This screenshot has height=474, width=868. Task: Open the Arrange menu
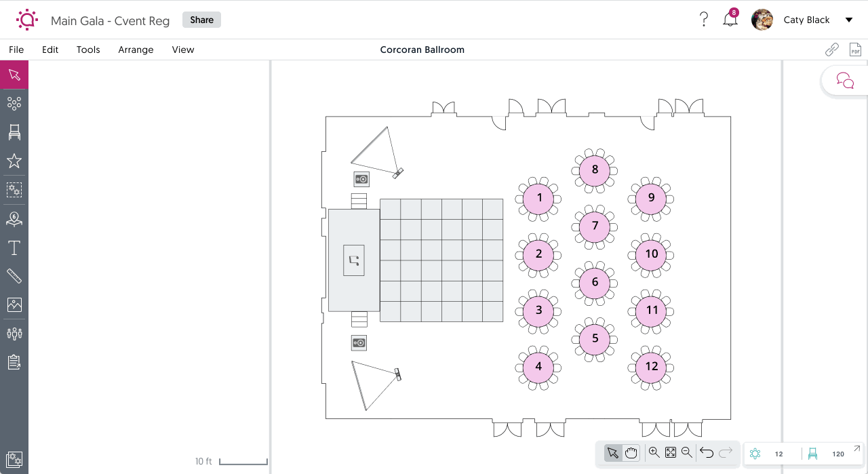click(x=136, y=50)
